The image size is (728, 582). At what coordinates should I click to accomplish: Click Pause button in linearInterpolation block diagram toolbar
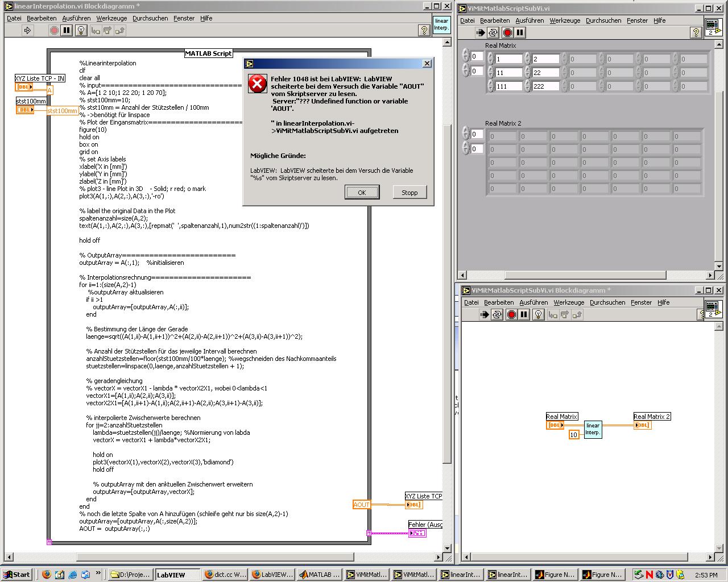[x=67, y=31]
